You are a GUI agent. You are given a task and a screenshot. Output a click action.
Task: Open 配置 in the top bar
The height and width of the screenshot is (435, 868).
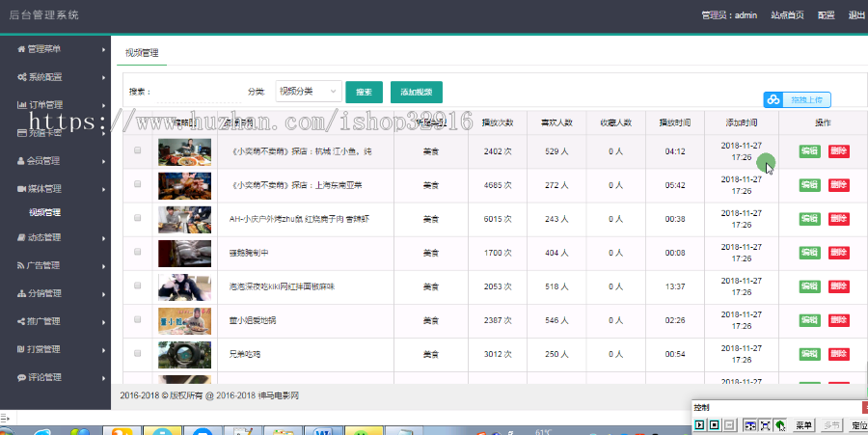pyautogui.click(x=826, y=15)
